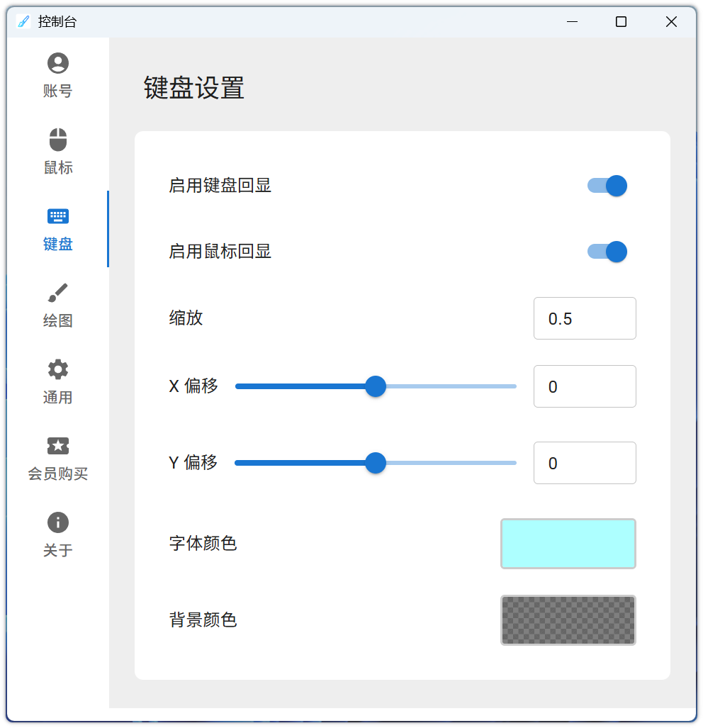Turn off the 启用鼠标回显 switch
This screenshot has width=703, height=728.
click(607, 252)
